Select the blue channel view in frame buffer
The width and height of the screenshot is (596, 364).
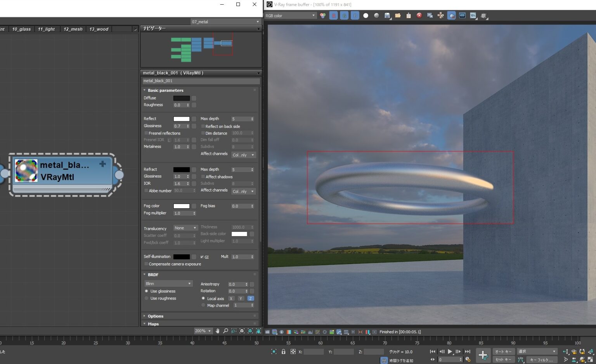(355, 16)
